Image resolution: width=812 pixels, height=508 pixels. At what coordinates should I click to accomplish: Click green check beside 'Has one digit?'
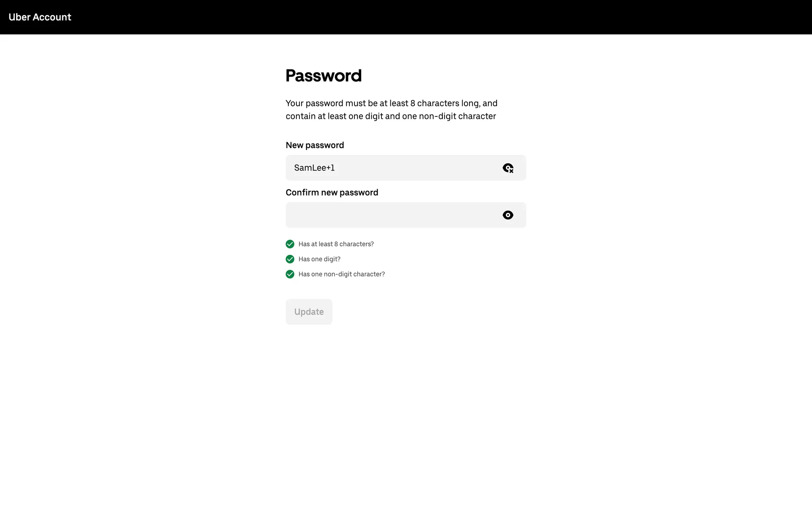[x=290, y=259]
